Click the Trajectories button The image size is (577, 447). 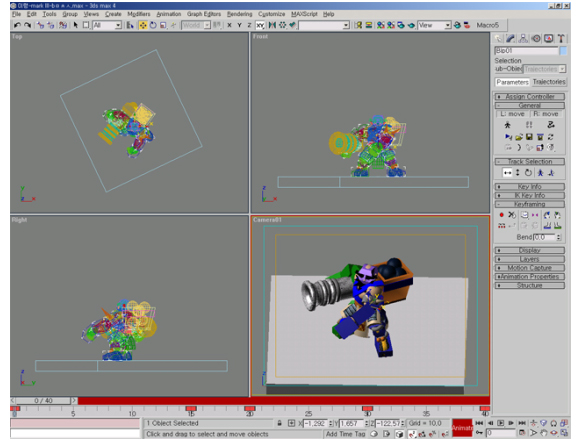click(549, 82)
